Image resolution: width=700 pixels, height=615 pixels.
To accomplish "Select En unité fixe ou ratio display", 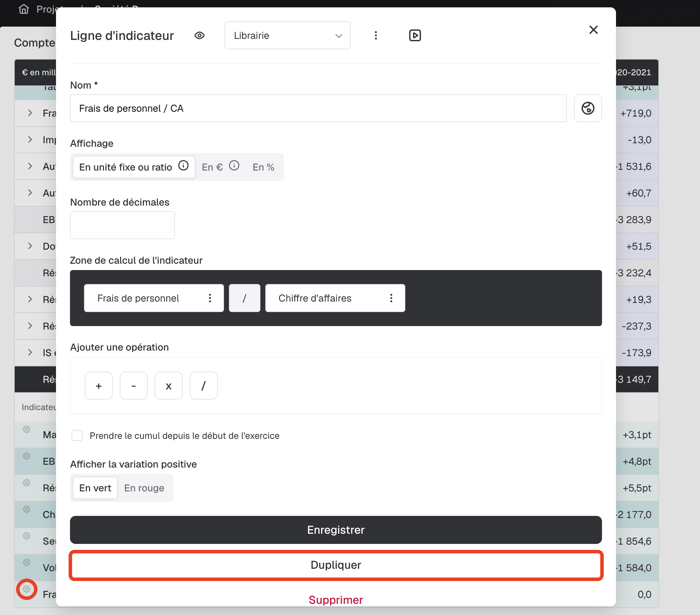I will tap(134, 167).
